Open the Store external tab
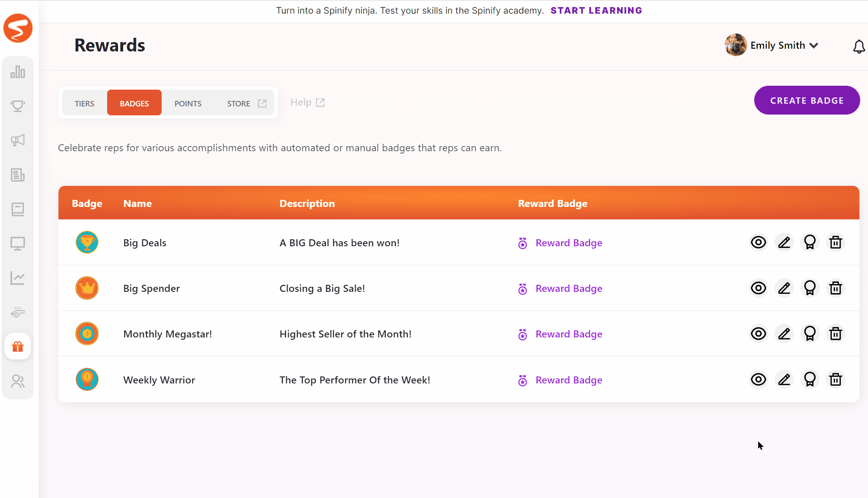The height and width of the screenshot is (498, 868). pos(246,103)
